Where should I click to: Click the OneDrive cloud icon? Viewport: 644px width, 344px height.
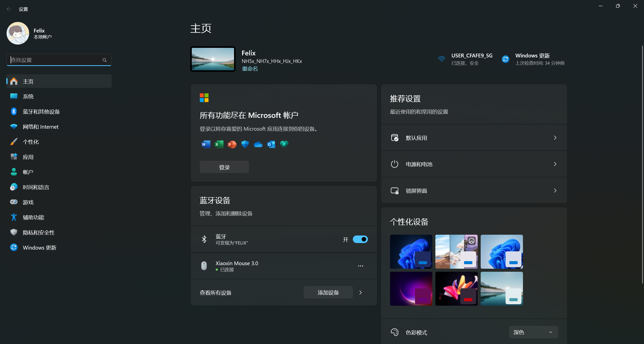click(x=258, y=144)
